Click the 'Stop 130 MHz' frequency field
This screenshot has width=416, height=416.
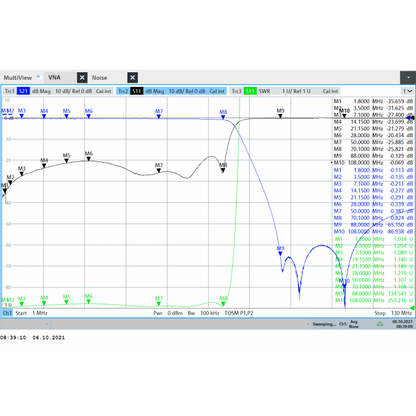click(x=393, y=313)
